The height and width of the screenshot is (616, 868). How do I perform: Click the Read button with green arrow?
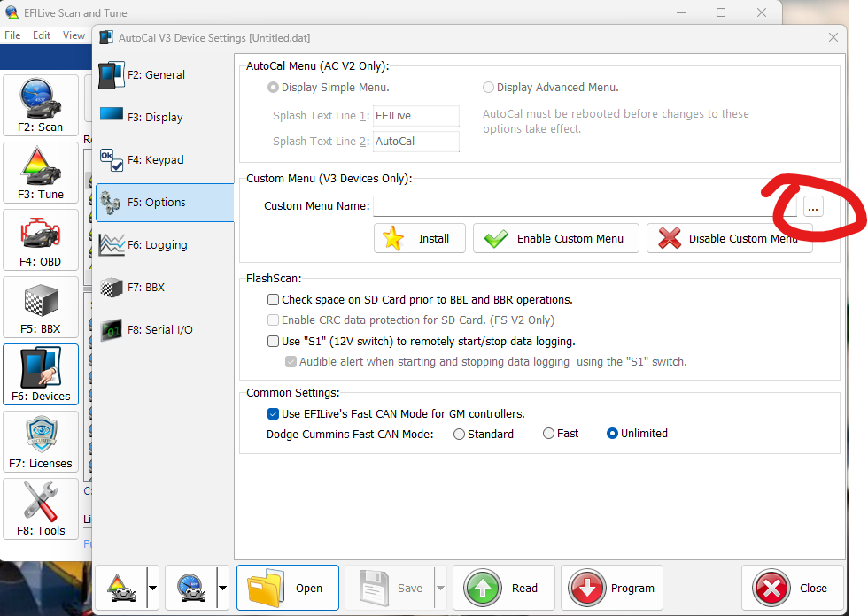click(x=504, y=588)
